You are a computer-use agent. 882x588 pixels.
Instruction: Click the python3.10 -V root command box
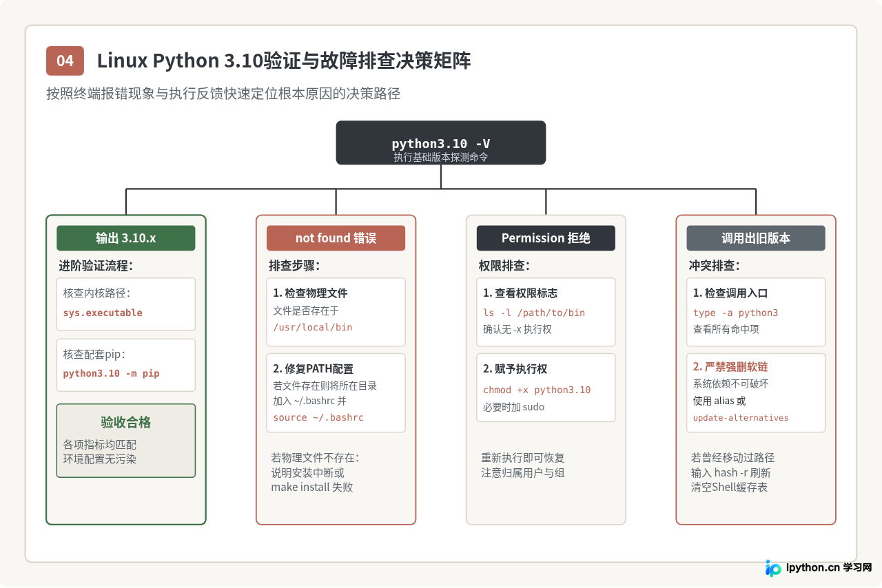[x=441, y=143]
